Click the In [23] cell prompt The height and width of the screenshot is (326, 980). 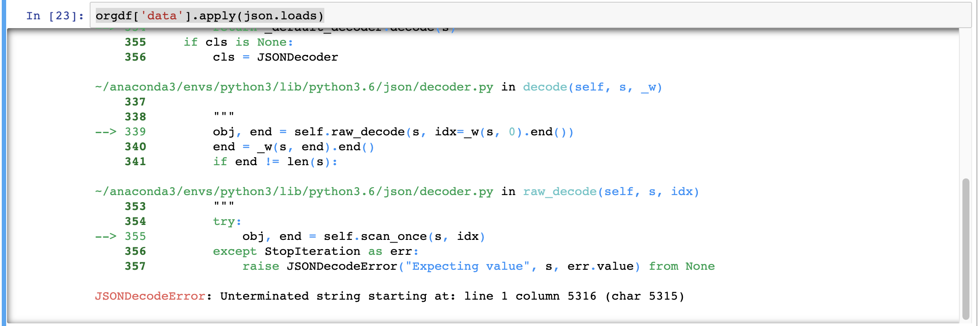point(55,16)
